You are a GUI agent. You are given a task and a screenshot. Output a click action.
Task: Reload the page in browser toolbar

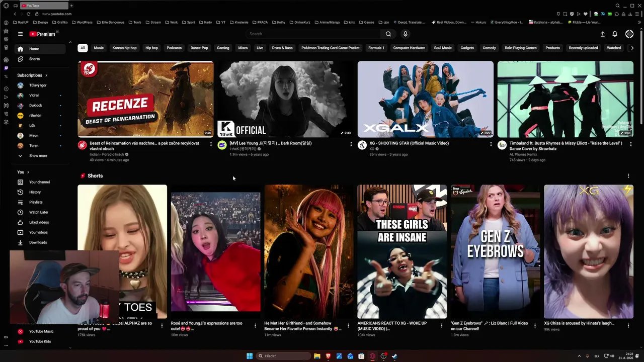click(28, 14)
